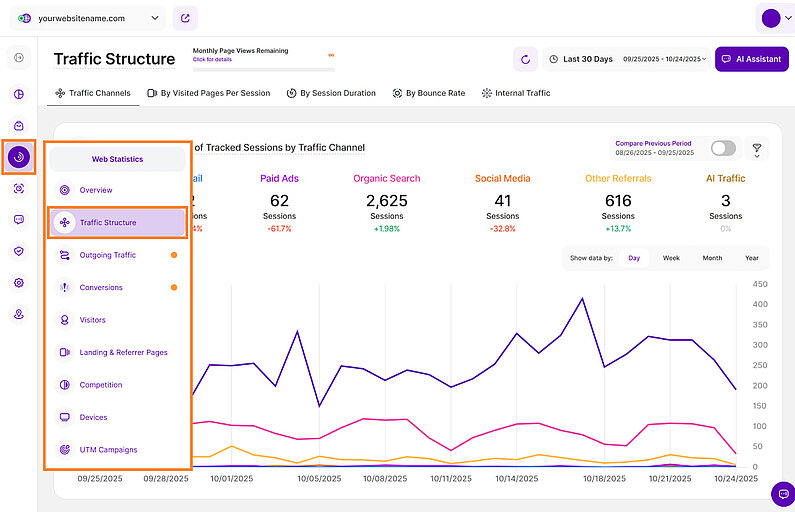Image resolution: width=795 pixels, height=512 pixels.
Task: Click the Web Statistics sidebar icon
Action: [19, 157]
